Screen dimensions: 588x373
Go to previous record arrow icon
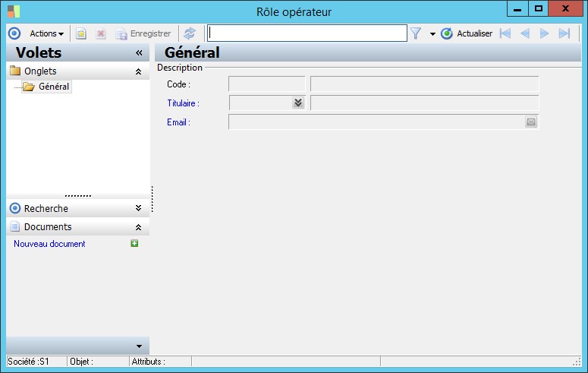coord(525,33)
